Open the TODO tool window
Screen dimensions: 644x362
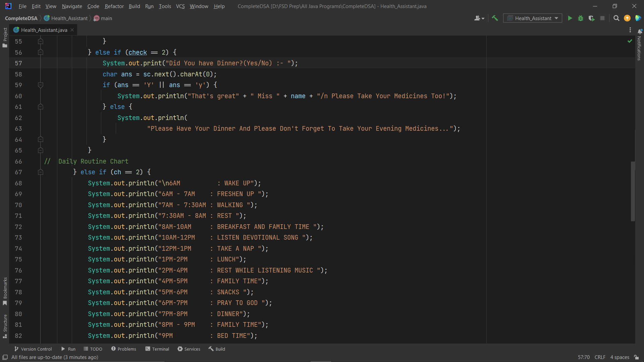[x=93, y=349]
